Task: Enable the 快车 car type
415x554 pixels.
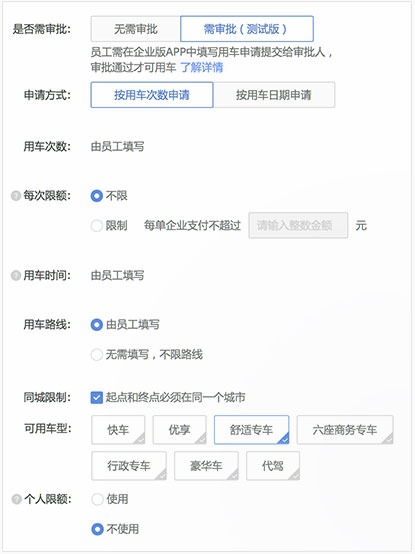Action: 118,430
